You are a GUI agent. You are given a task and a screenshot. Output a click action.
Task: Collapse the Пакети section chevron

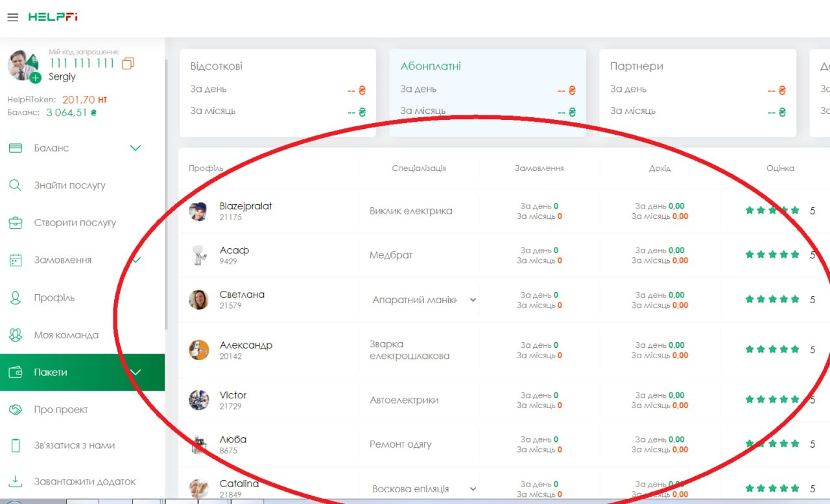(135, 372)
